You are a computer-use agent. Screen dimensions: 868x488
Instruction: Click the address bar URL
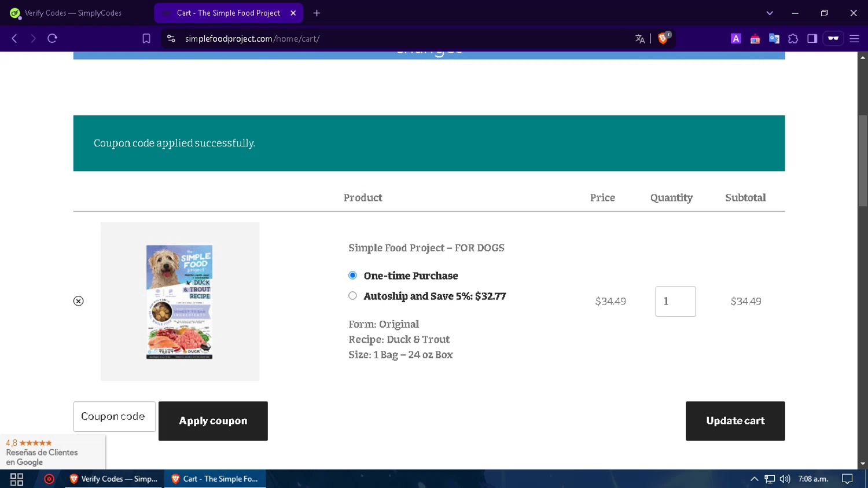(x=252, y=39)
